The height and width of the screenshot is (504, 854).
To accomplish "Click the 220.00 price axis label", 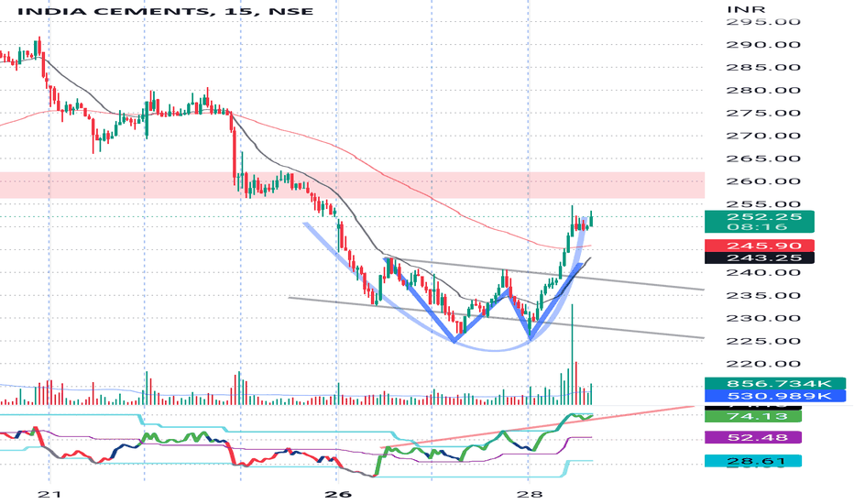I will 763,364.
